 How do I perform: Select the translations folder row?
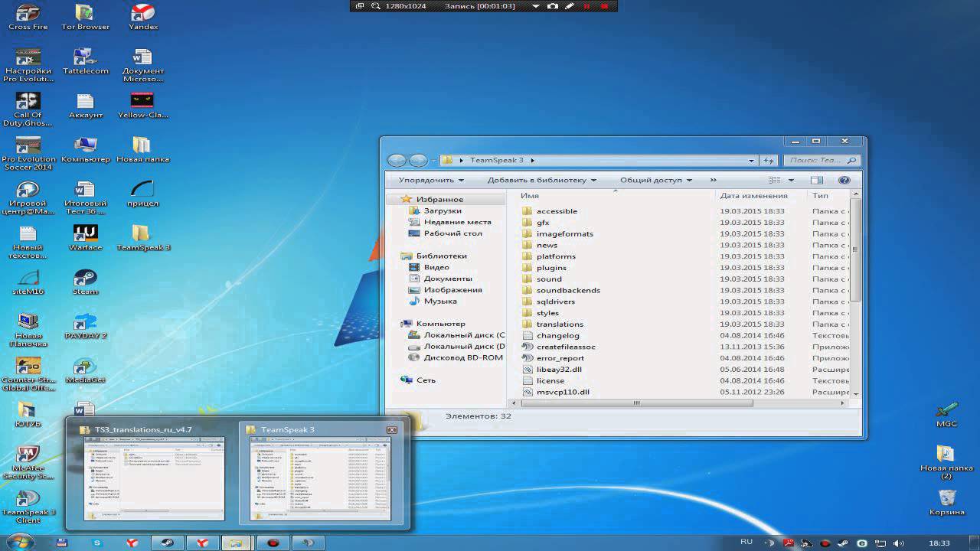pos(685,324)
